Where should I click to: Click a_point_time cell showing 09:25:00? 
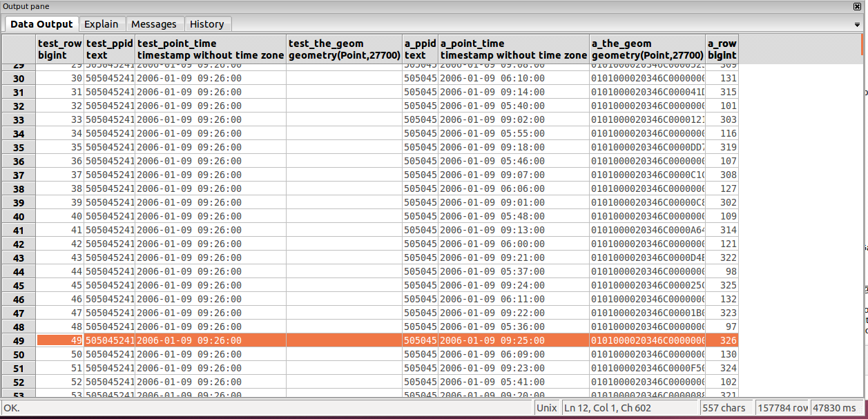click(514, 340)
